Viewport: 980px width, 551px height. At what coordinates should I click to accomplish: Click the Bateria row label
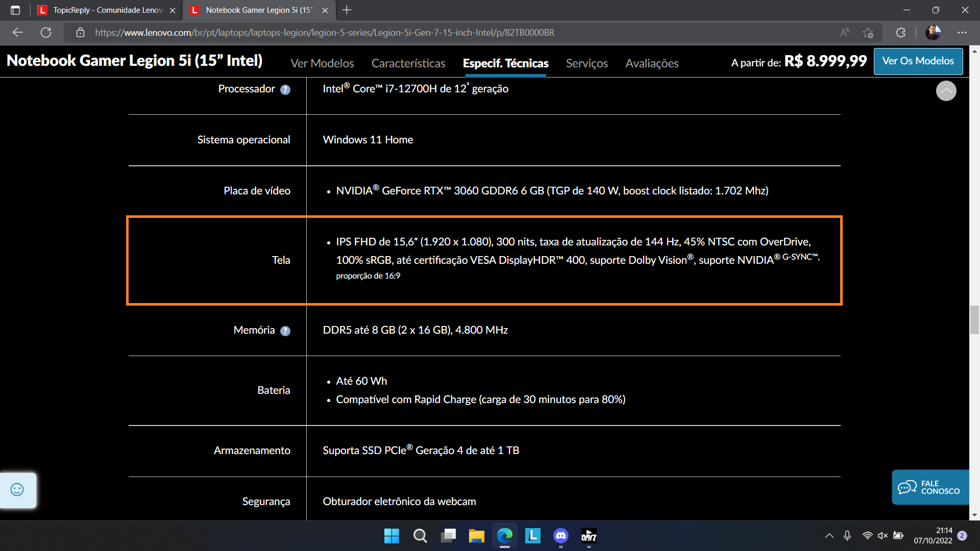coord(274,390)
